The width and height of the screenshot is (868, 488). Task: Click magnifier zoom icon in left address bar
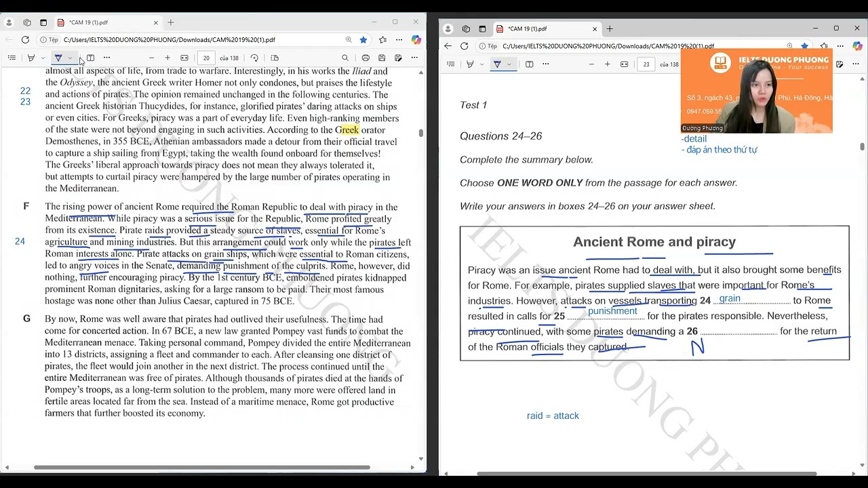click(x=349, y=40)
